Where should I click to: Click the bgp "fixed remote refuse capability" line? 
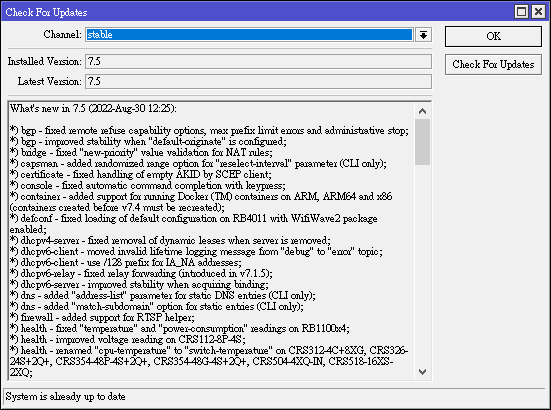(209, 130)
